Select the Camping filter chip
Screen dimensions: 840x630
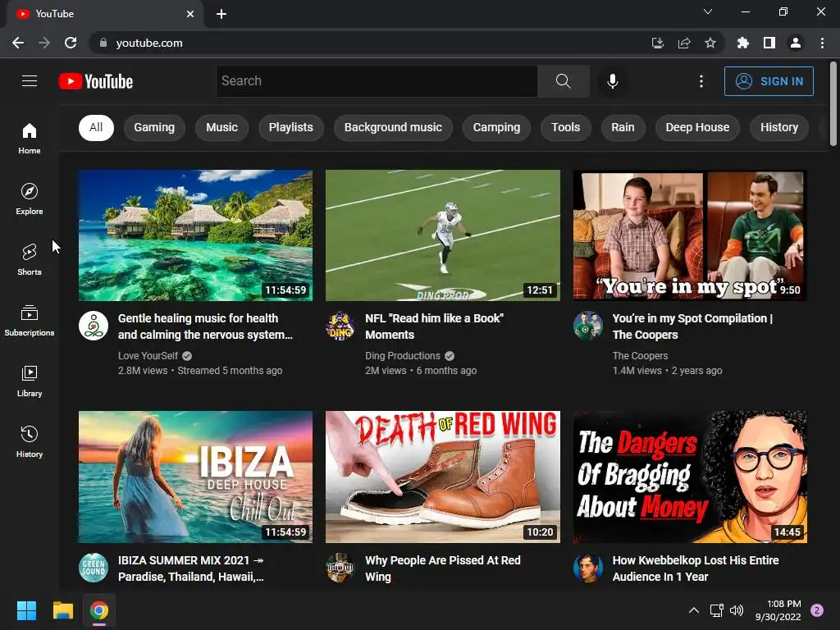pyautogui.click(x=496, y=127)
